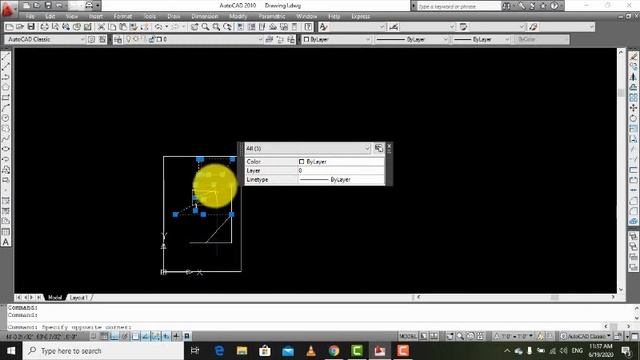Screen dimensions: 640x360
Task: Switch to the Layout1 tab
Action: [x=78, y=298]
